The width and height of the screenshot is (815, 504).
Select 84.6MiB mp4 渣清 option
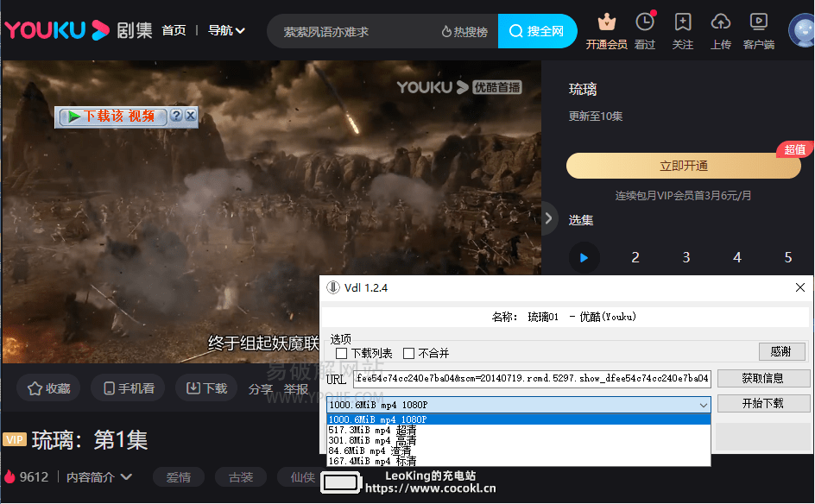pos(518,451)
